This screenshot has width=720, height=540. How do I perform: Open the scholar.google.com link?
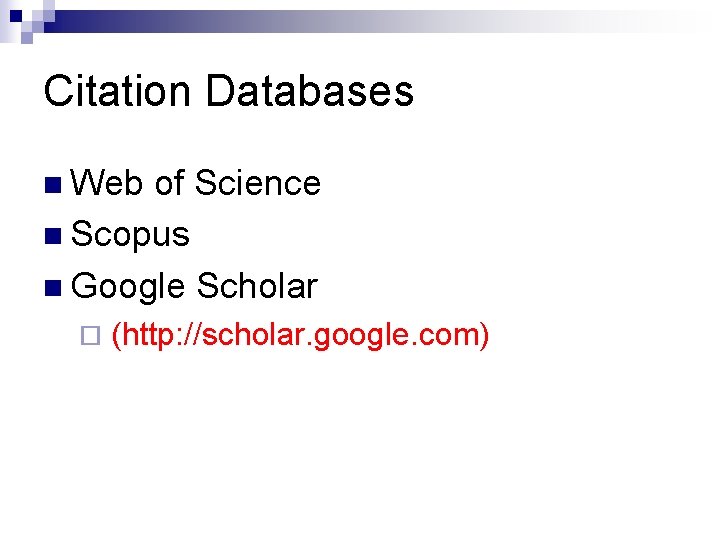(300, 335)
